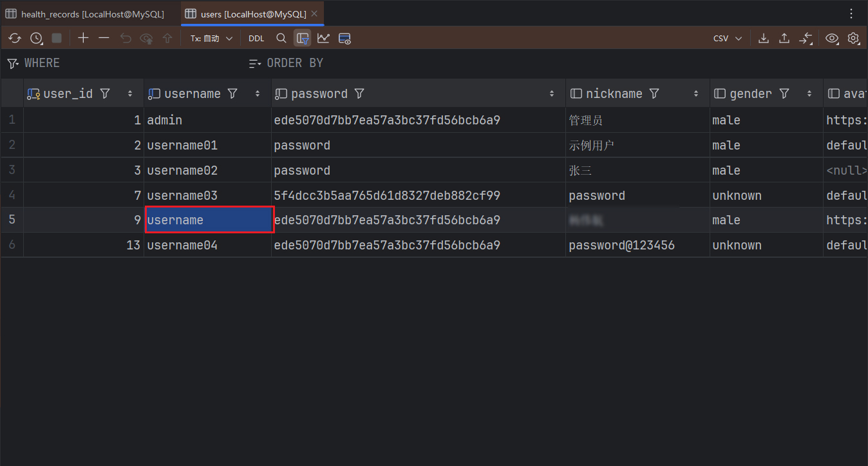Close the users tab
The width and height of the screenshot is (868, 466).
314,14
